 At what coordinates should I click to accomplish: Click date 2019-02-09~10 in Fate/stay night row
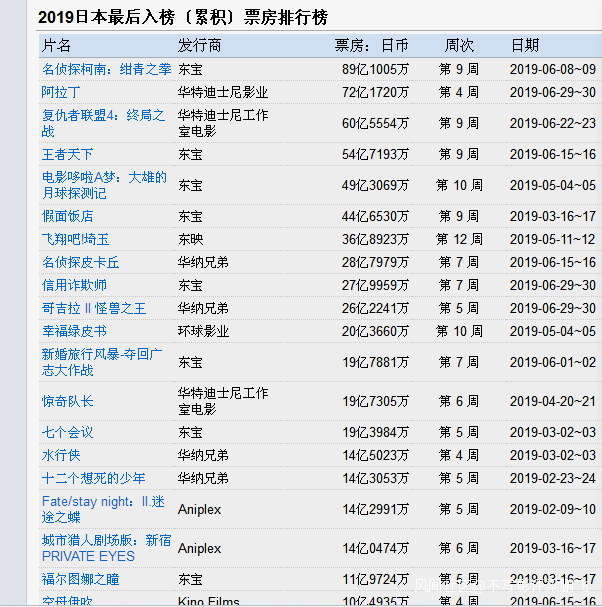(x=553, y=509)
